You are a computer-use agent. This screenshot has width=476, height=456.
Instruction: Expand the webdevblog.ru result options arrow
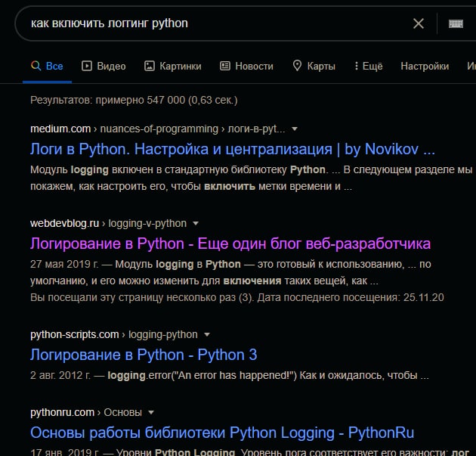click(x=196, y=224)
